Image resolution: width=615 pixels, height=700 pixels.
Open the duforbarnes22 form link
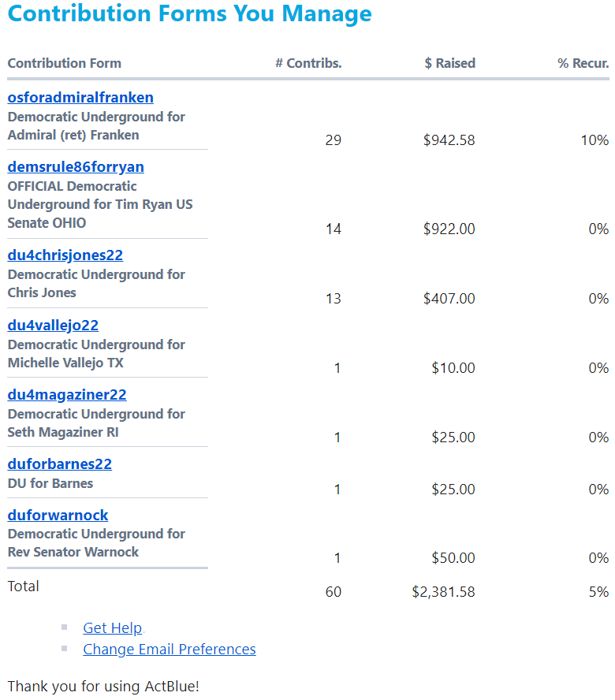60,464
